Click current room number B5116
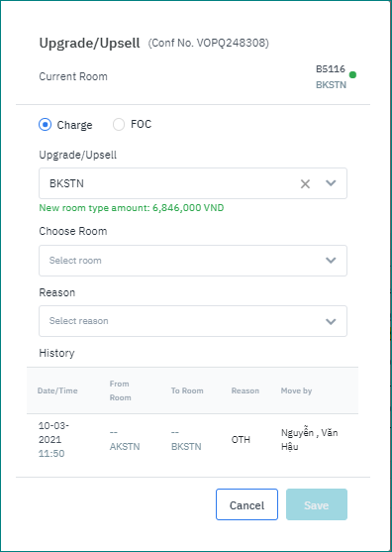 331,69
